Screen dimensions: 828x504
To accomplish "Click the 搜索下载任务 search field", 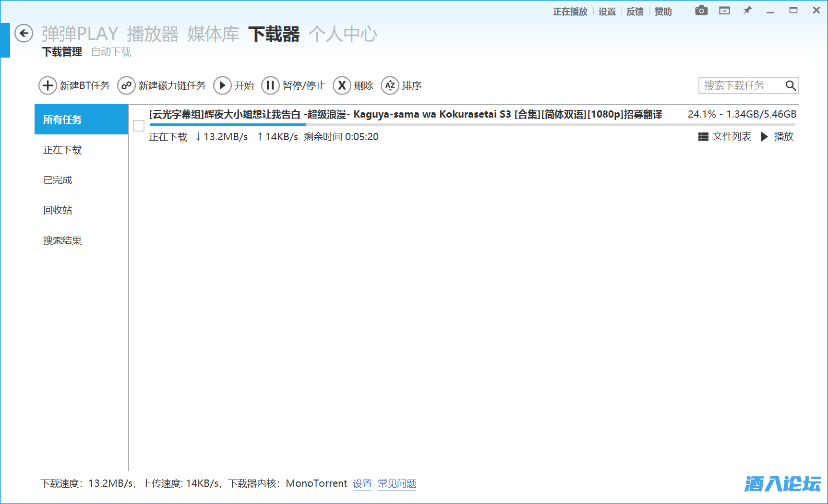I will pos(739,85).
